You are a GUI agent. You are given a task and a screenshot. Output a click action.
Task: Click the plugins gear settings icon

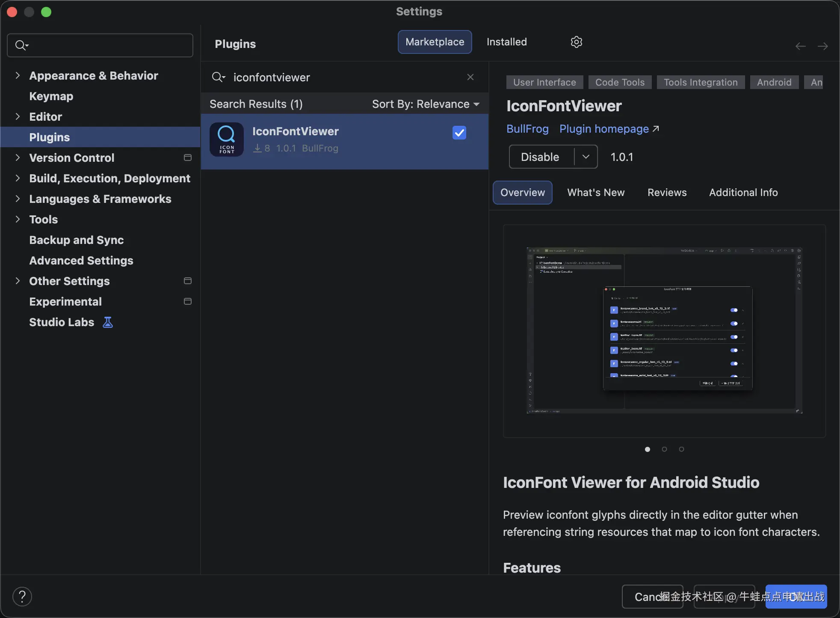576,42
